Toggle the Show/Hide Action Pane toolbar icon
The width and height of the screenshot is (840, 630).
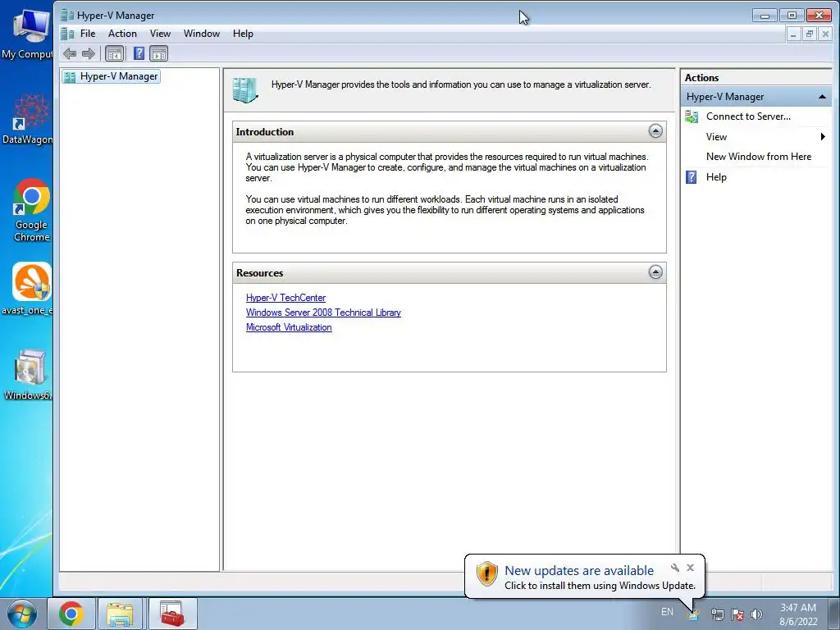[158, 53]
